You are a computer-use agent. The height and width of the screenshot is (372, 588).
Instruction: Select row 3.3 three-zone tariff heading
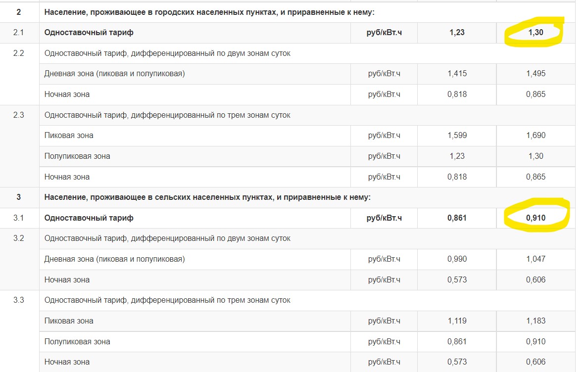tap(167, 300)
